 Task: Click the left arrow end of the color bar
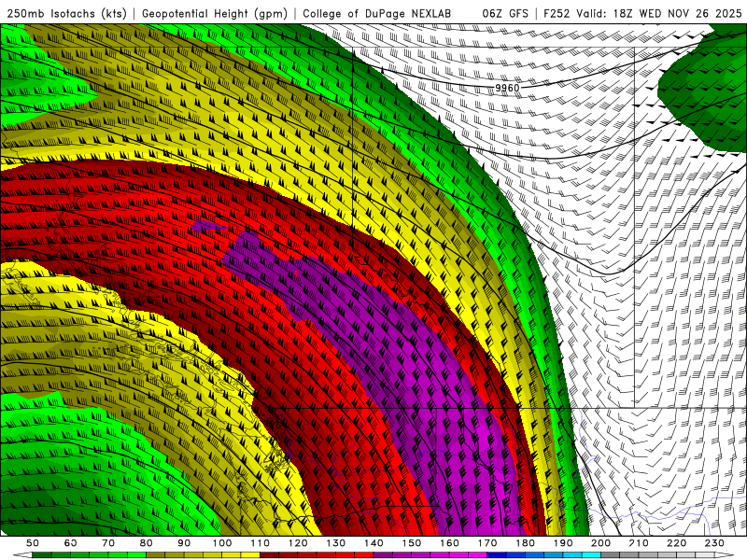point(22,555)
